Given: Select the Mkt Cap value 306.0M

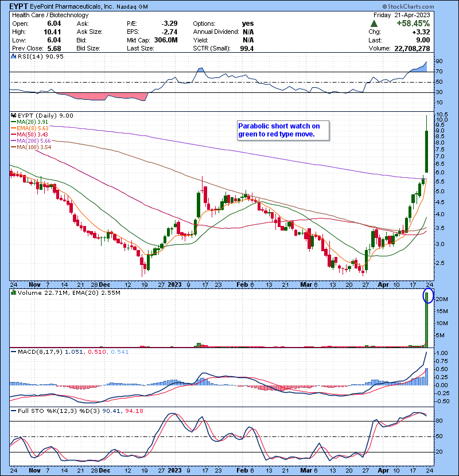Looking at the screenshot, I should (x=166, y=40).
